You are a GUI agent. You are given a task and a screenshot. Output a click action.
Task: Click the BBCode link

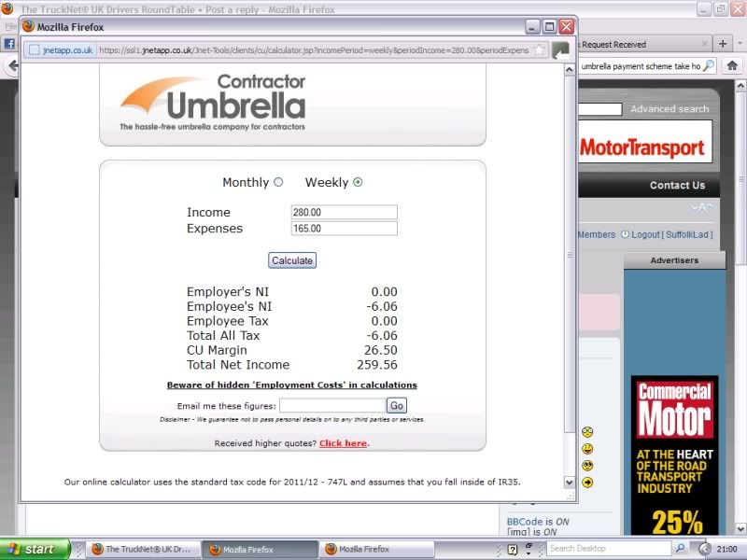coord(525,522)
